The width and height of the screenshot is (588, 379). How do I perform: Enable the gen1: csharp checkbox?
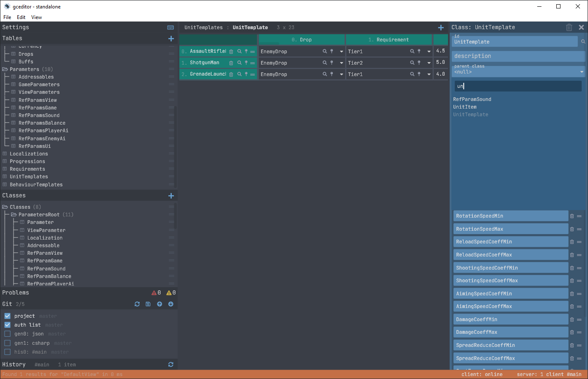click(x=7, y=343)
